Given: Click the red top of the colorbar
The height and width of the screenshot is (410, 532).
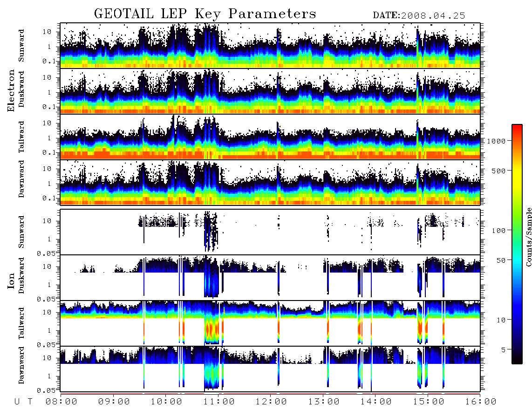Looking at the screenshot, I should point(517,128).
